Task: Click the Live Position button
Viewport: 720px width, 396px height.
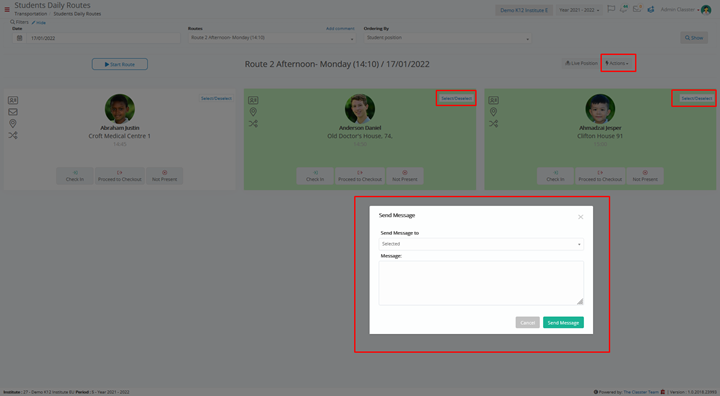Action: click(581, 63)
